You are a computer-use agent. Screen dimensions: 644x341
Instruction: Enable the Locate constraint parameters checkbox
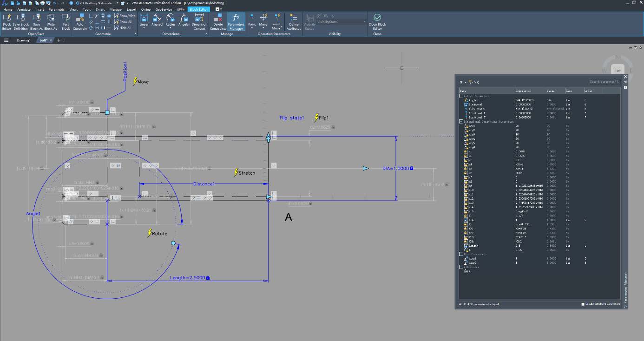[583, 304]
